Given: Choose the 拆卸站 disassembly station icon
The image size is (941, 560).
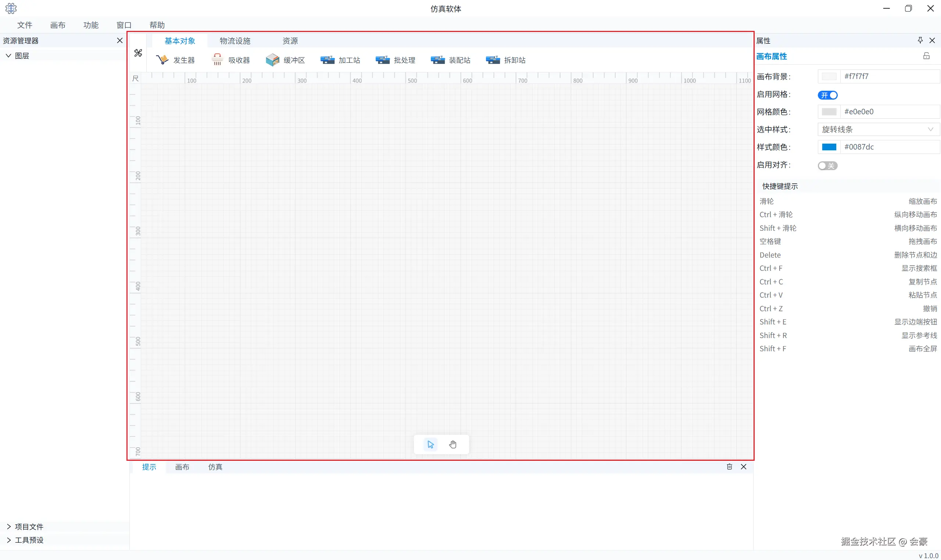Looking at the screenshot, I should click(493, 60).
